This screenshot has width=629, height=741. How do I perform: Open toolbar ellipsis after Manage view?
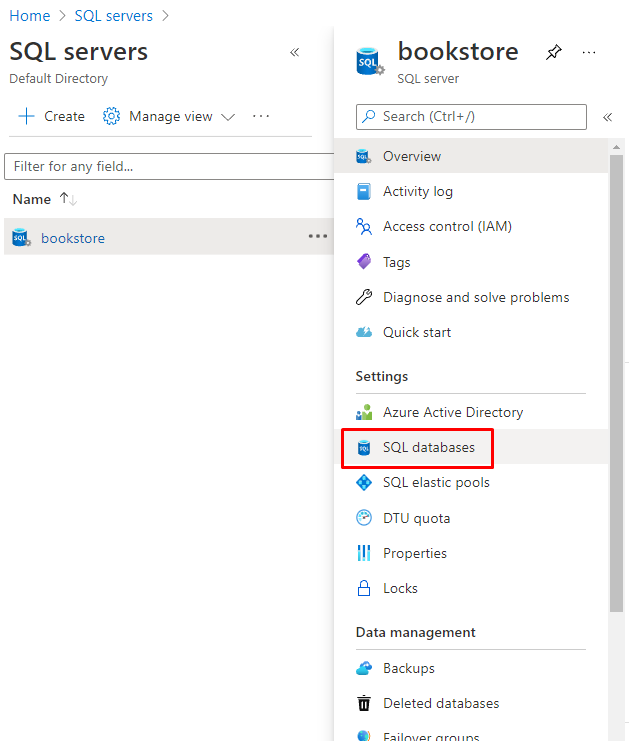[260, 116]
